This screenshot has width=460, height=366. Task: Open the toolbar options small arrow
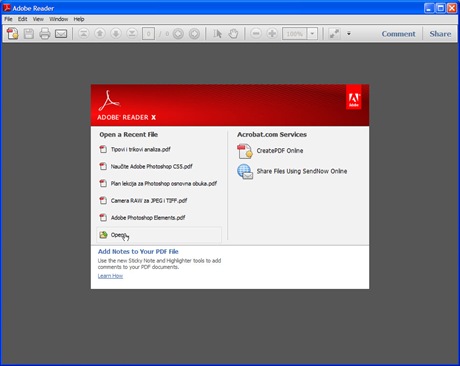349,34
